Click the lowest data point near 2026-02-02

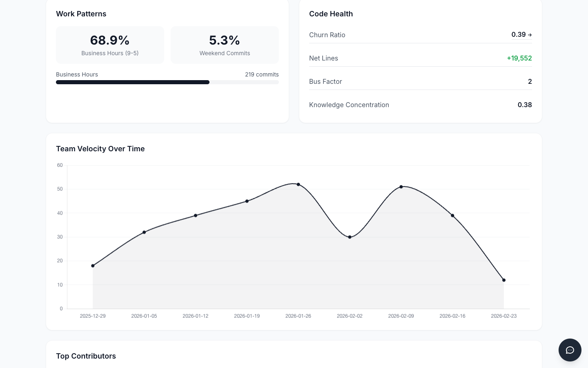tap(350, 237)
